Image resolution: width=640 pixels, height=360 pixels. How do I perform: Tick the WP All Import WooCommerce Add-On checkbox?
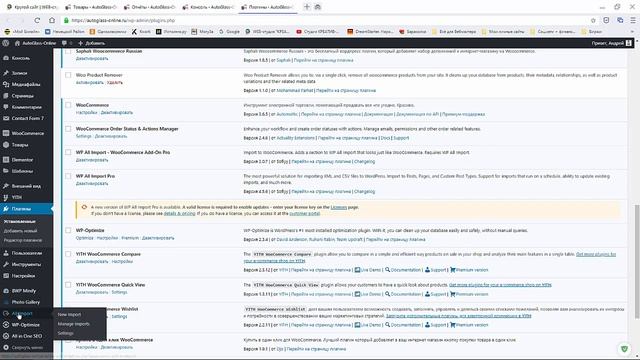(68, 152)
